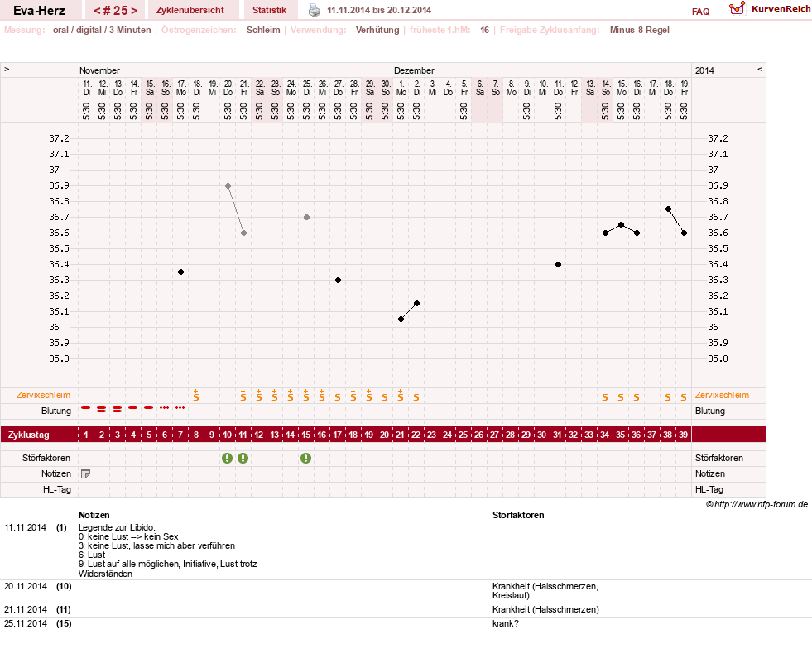
Task: Click the 'krank?' disturbance entry
Action: pos(506,623)
